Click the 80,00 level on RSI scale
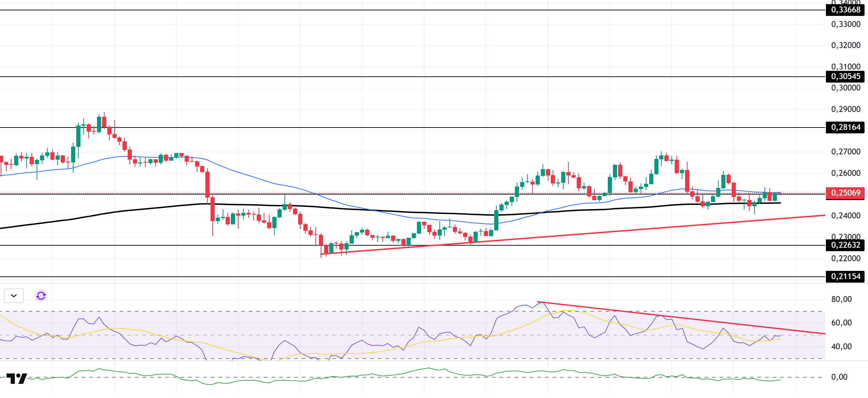The width and height of the screenshot is (868, 398). (841, 299)
